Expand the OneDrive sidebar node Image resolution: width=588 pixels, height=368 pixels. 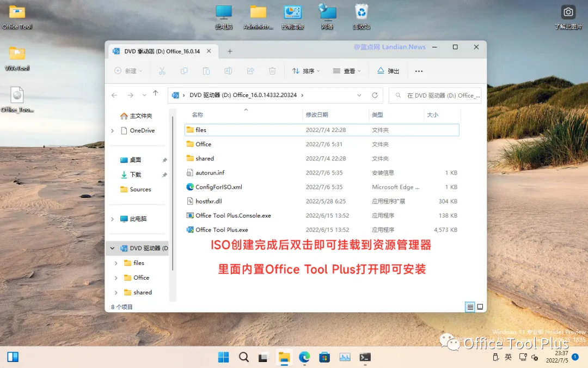112,131
